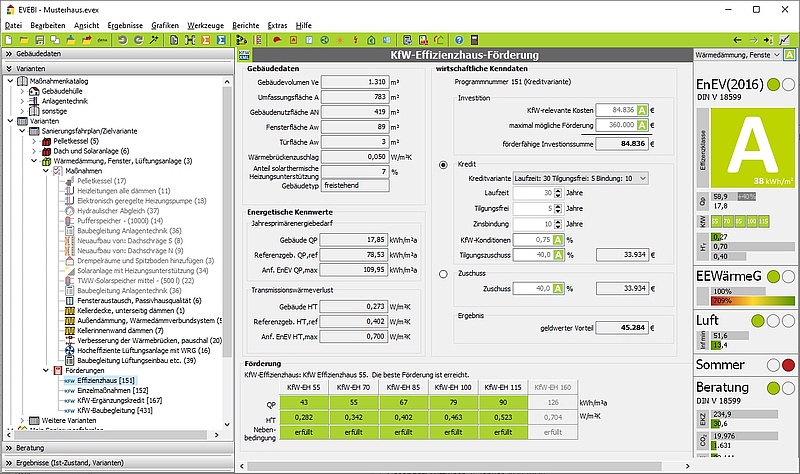This screenshot has width=800, height=474.
Task: Open a project with the yellow folder icon
Action: pyautogui.click(x=24, y=40)
